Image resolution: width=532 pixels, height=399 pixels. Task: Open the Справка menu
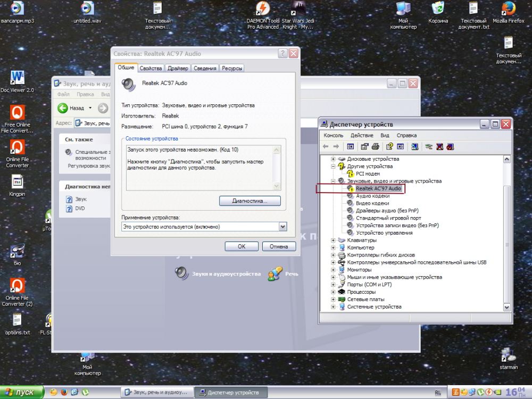[406, 135]
